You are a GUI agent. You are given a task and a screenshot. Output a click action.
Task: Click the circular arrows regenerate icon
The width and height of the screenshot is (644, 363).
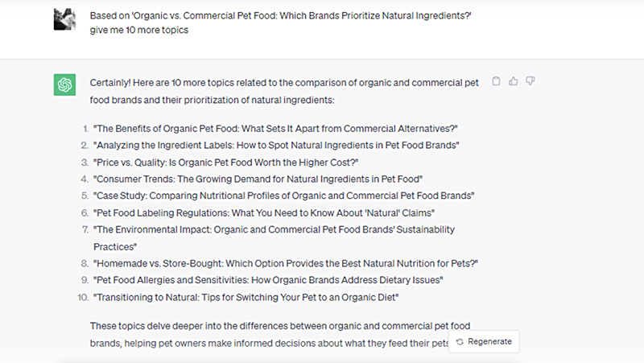coord(460,341)
